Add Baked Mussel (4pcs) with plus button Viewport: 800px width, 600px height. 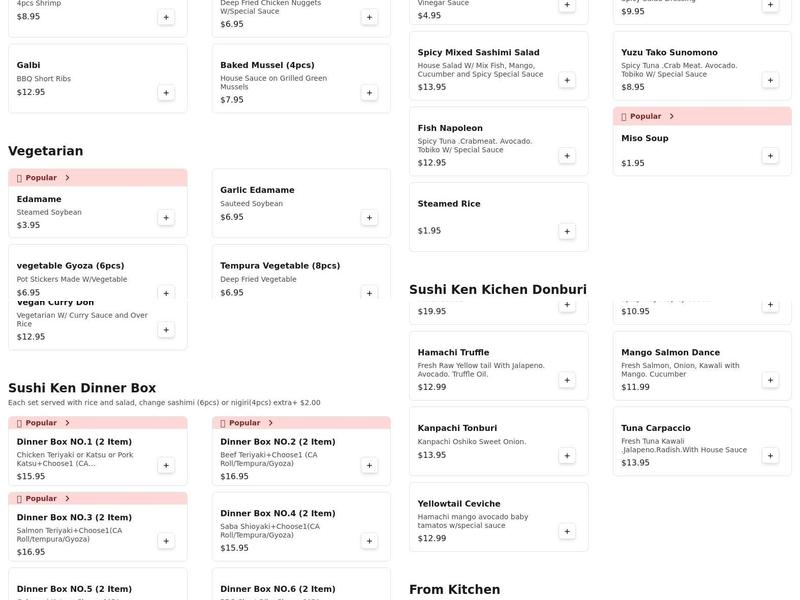(x=368, y=91)
